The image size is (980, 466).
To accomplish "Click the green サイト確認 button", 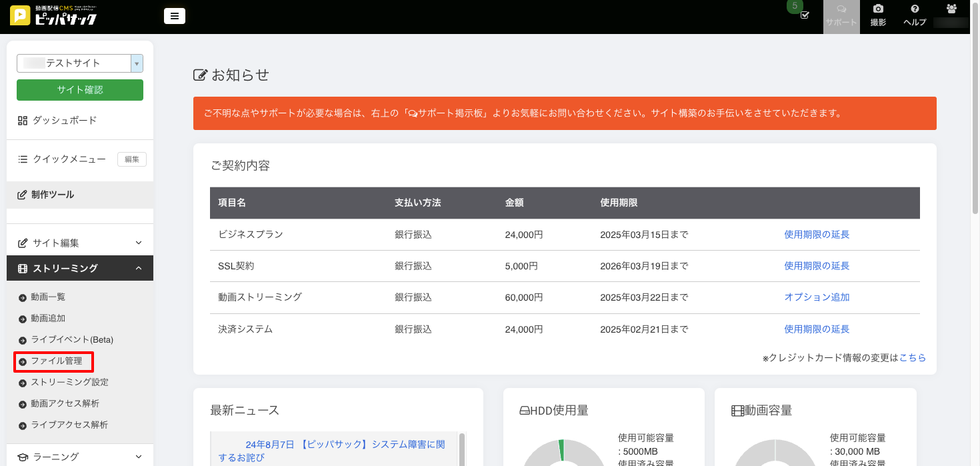I will [x=80, y=90].
